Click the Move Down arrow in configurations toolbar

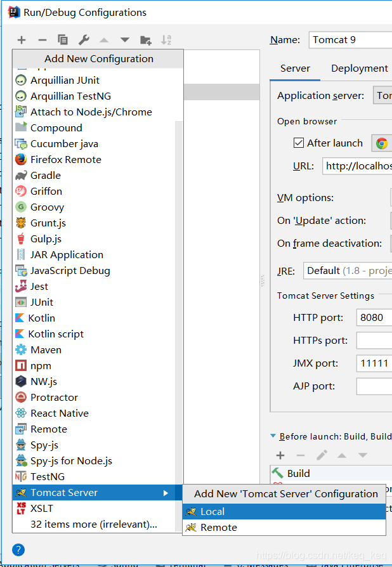(x=125, y=40)
